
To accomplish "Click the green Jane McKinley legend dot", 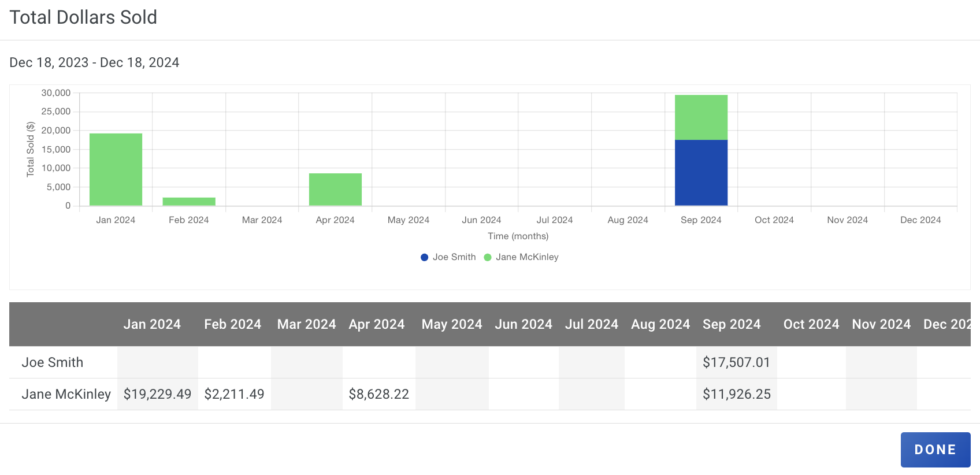I will coord(488,257).
